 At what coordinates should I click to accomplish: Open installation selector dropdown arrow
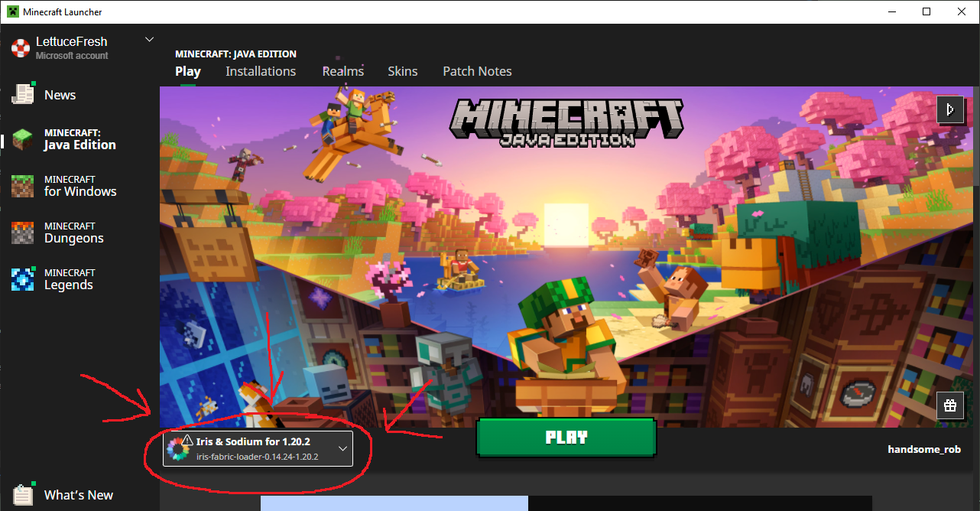click(x=342, y=449)
